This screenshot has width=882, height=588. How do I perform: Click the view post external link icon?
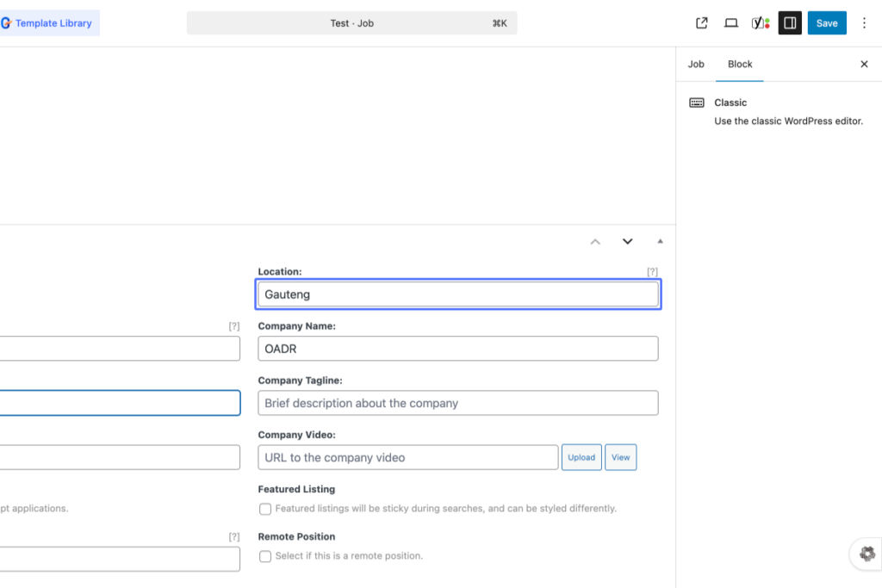(x=701, y=23)
